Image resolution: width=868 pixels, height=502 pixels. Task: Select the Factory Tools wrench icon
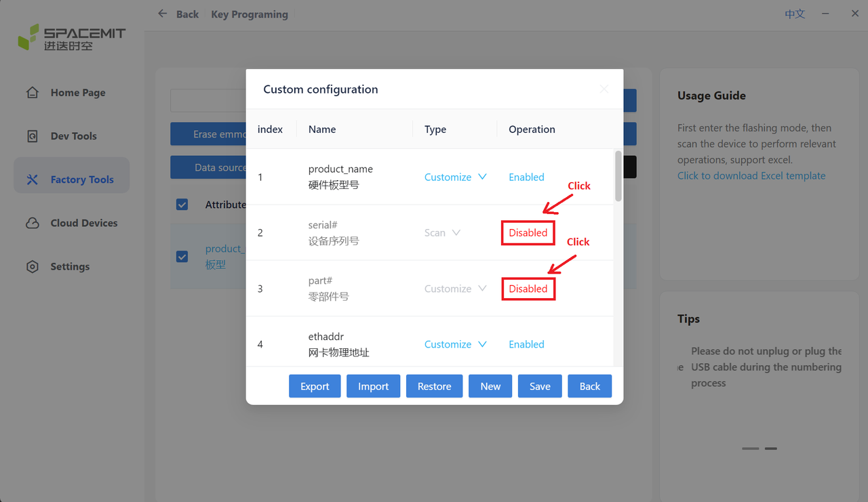point(32,180)
